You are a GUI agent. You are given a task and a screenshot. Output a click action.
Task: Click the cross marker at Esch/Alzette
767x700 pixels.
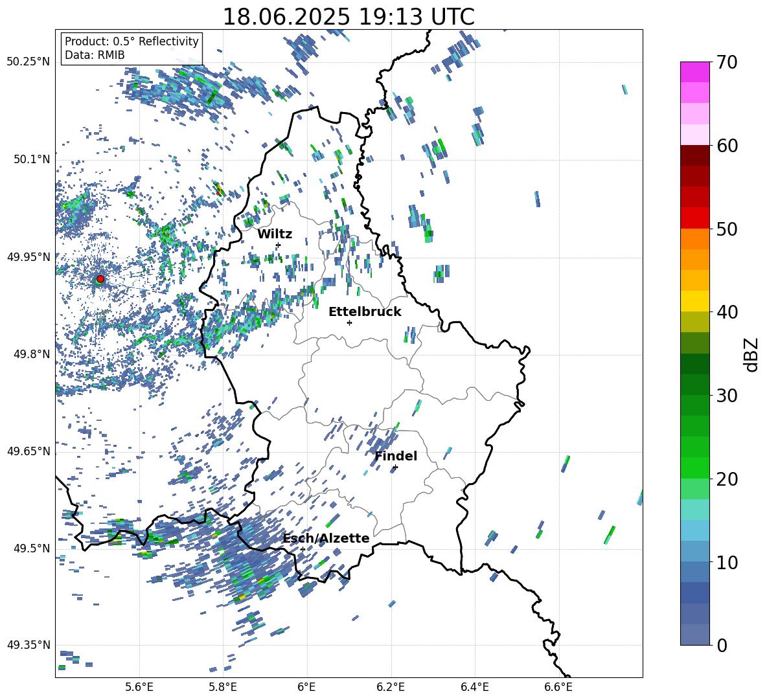[303, 549]
